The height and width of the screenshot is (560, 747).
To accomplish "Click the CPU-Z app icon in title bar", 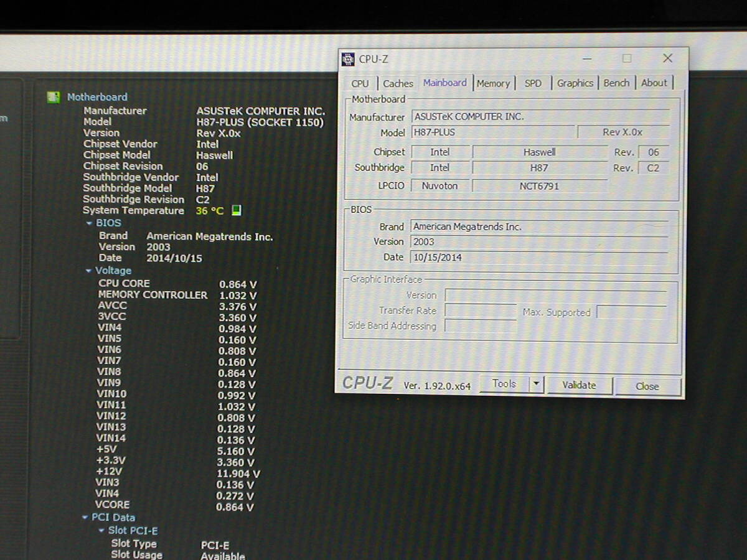I will pyautogui.click(x=349, y=60).
